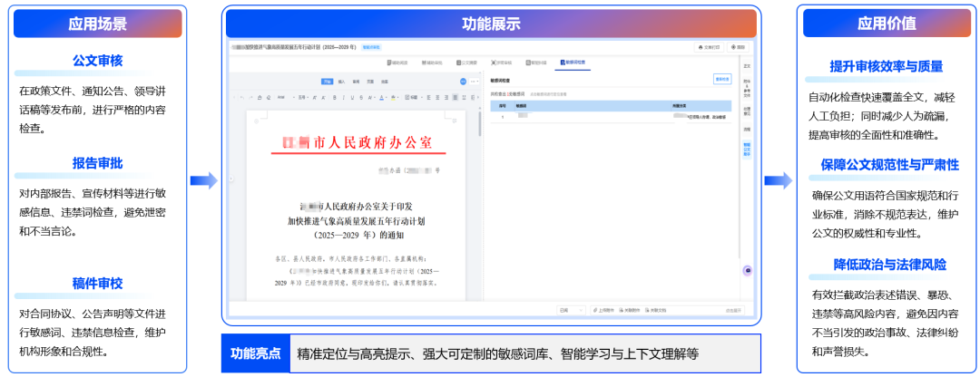This screenshot has width=980, height=377.
Task: Toggle bold formatting in editor toolbar
Action: coord(334,97)
